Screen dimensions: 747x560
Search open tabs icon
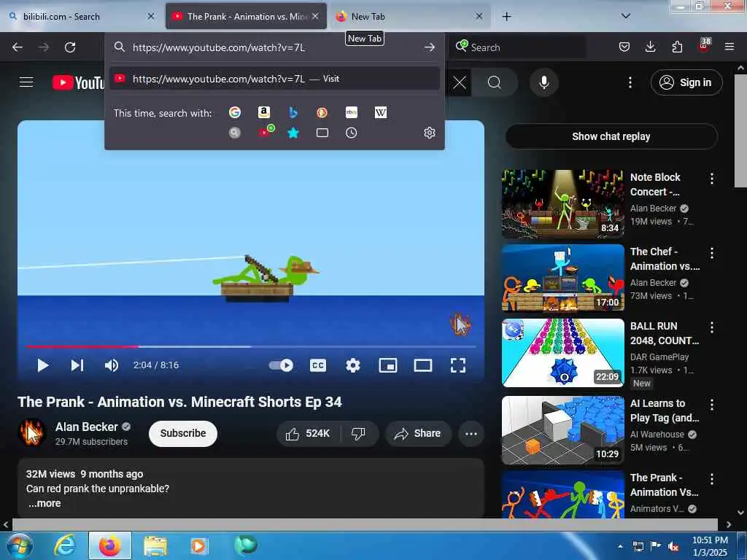322,133
